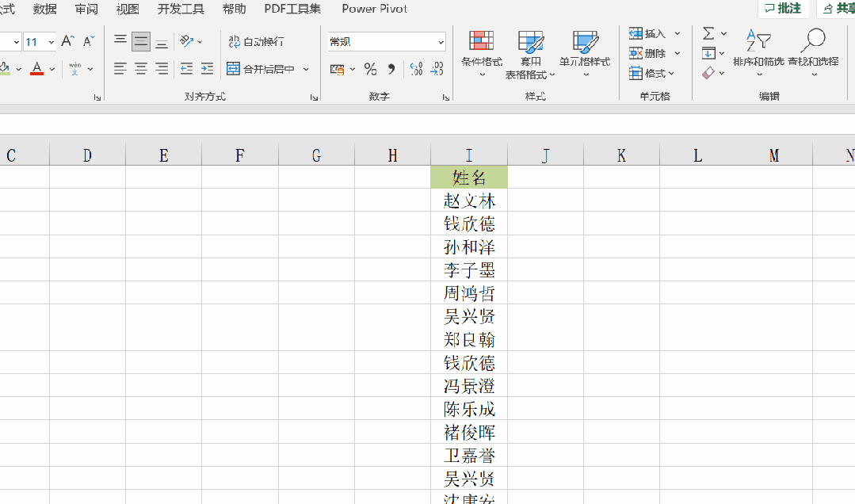This screenshot has height=504, width=855.
Task: Increase decimal places with the decimal icon
Action: click(x=414, y=70)
